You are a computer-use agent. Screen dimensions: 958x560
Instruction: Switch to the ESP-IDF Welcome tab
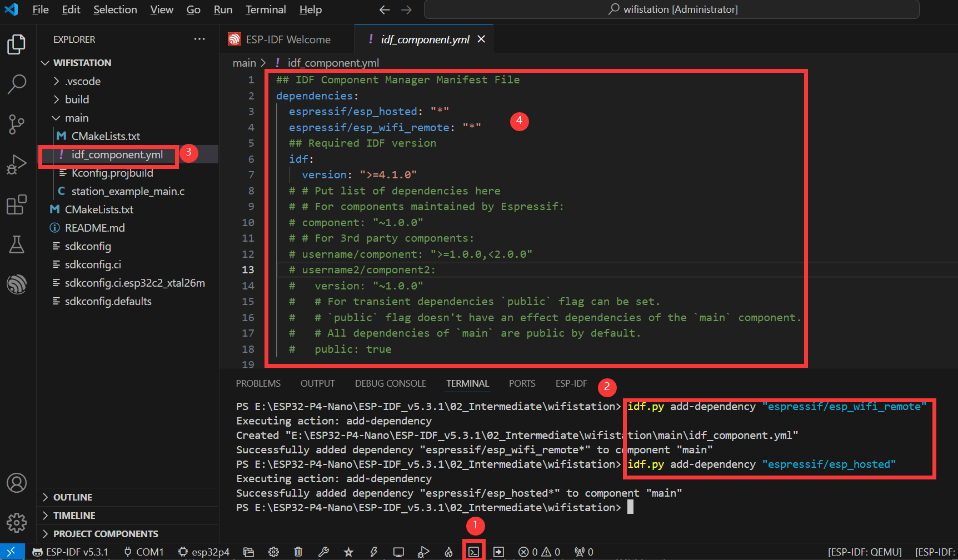287,39
